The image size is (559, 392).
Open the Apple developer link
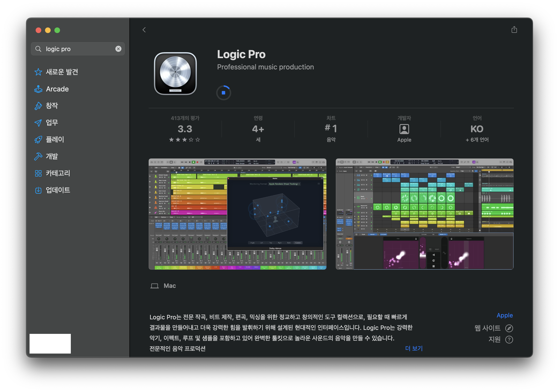coord(504,315)
